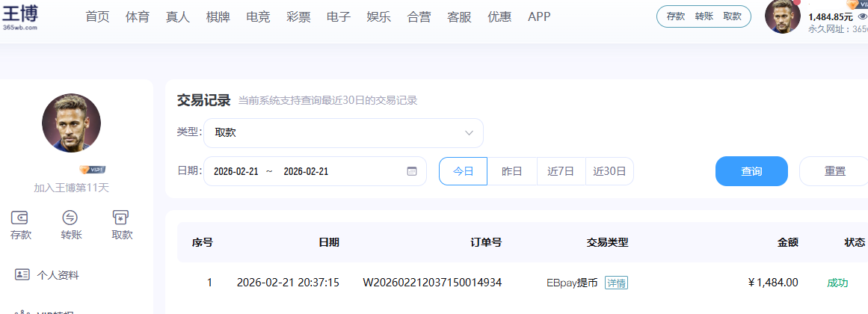868x314 pixels.
Task: Click the start date input field
Action: coord(236,171)
